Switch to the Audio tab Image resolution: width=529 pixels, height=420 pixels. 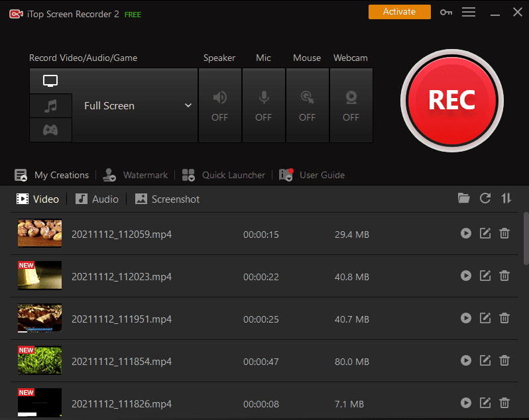[x=97, y=199]
